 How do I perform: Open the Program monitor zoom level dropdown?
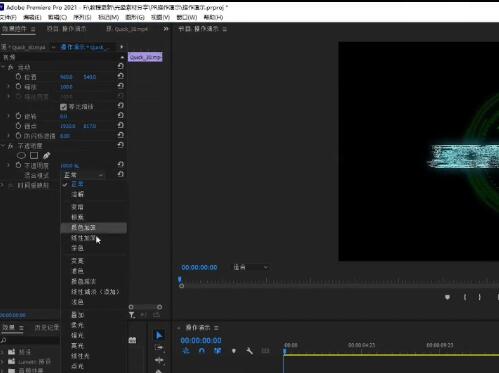pyautogui.click(x=250, y=267)
